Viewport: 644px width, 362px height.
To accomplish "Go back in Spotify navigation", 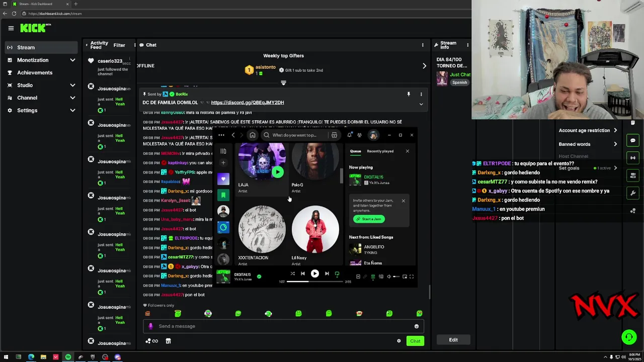I will tap(233, 135).
